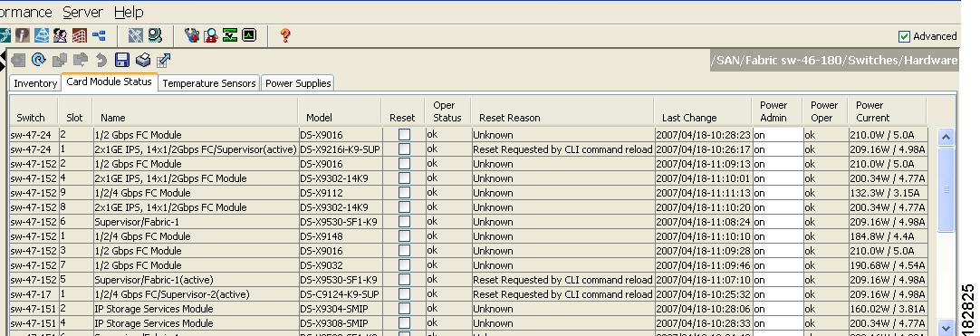
Task: Check Reset for sw-47-24 Supervisor(active) row
Action: coord(404,149)
